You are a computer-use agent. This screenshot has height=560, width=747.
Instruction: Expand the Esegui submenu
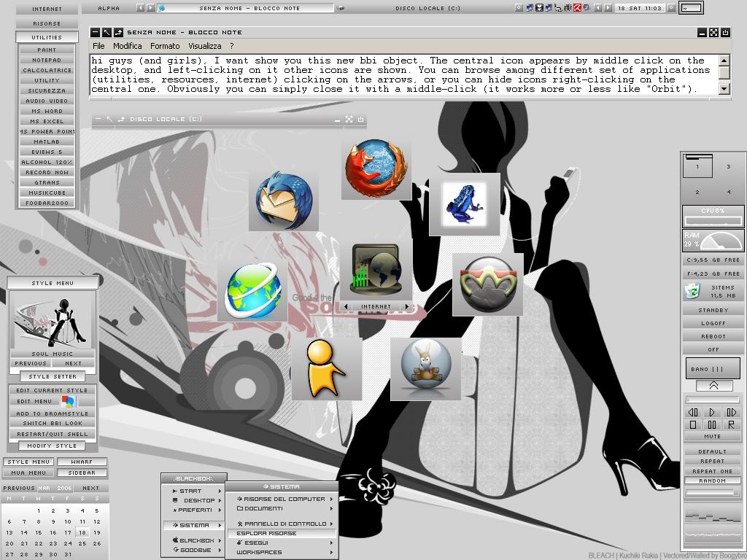(x=282, y=542)
